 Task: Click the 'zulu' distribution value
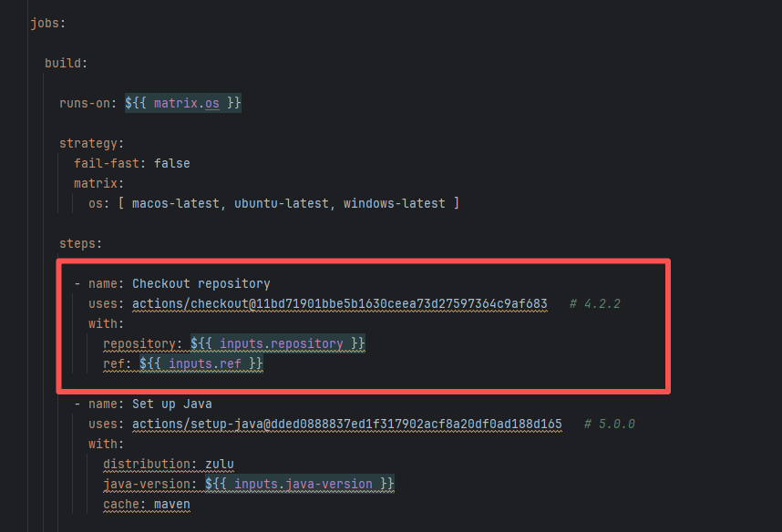pos(220,464)
